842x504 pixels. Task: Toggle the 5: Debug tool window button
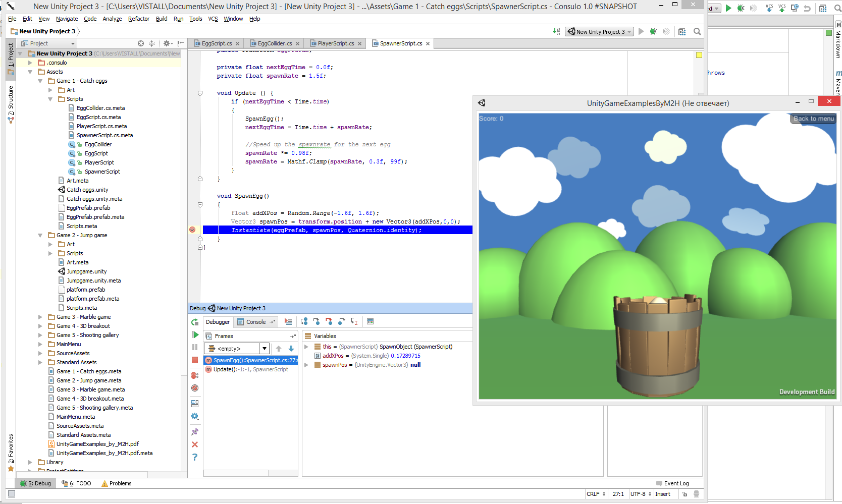pos(36,483)
